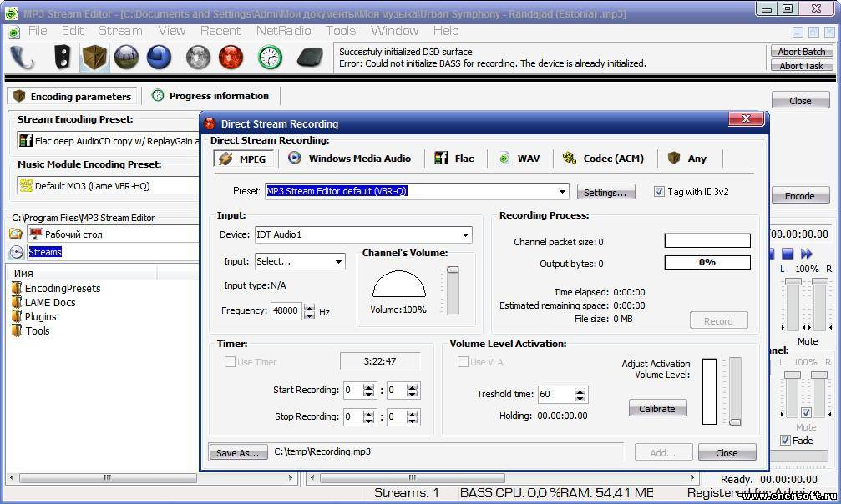Click the Frequency input field

(286, 311)
